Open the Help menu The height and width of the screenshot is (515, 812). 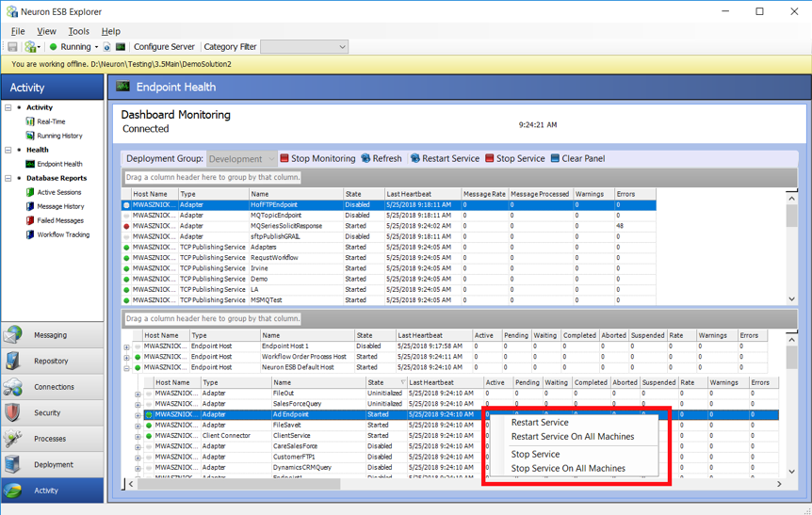tap(111, 31)
